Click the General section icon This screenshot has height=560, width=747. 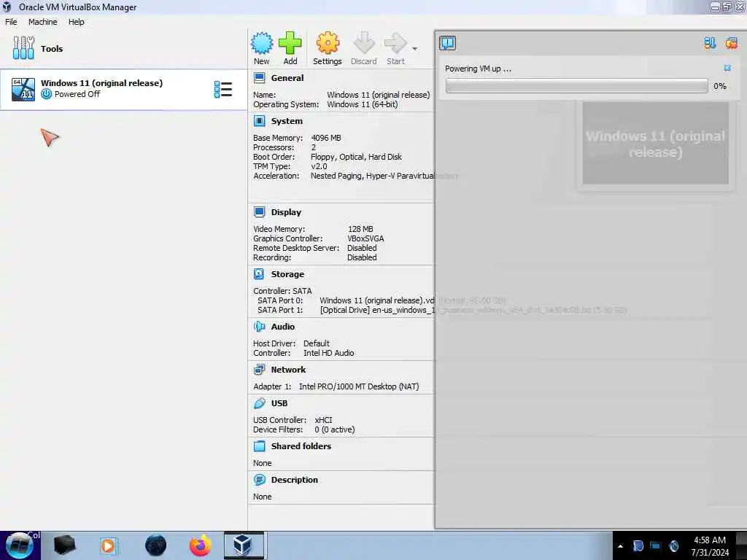tap(260, 78)
